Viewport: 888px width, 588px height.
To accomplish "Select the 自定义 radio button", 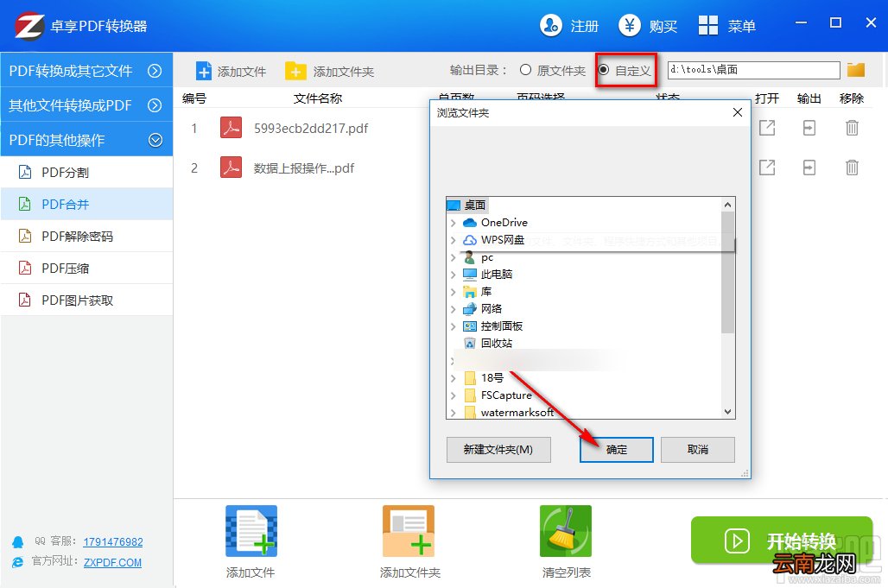I will 604,70.
